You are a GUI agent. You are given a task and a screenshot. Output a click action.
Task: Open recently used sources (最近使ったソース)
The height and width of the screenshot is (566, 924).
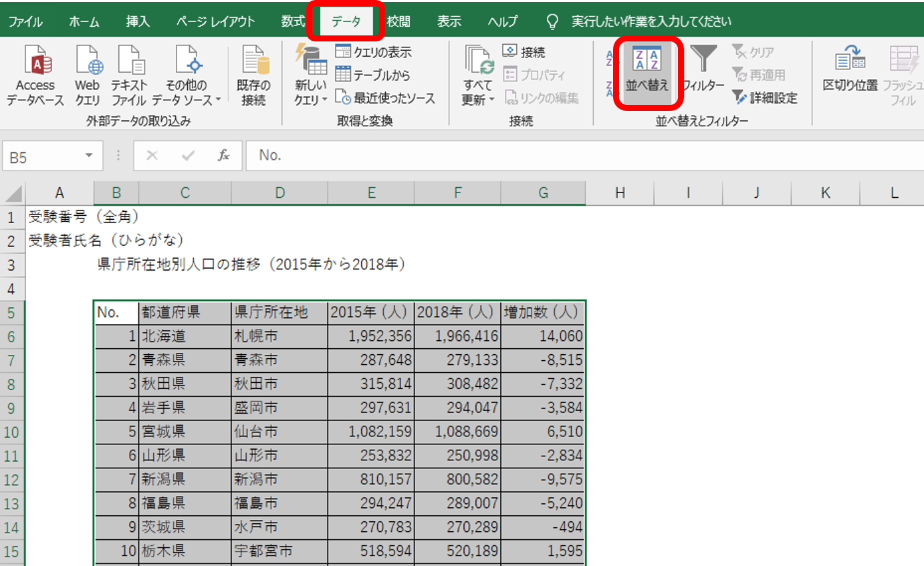(x=385, y=98)
